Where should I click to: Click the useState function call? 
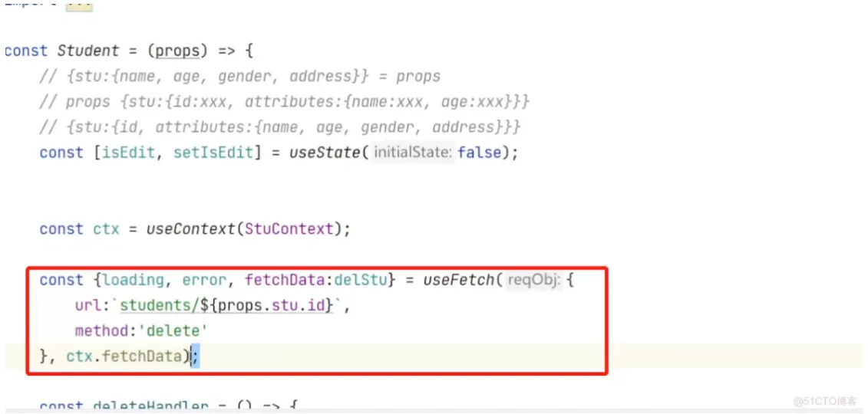pyautogui.click(x=325, y=153)
